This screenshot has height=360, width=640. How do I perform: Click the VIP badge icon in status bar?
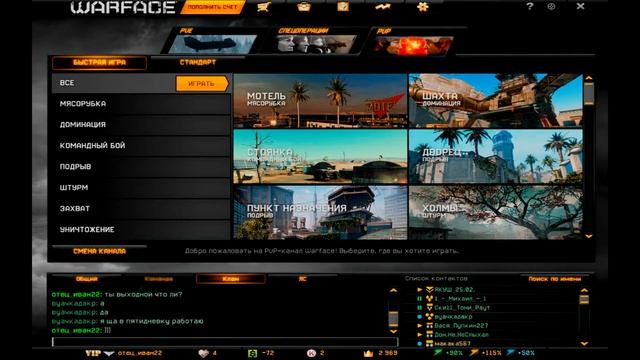point(93,353)
